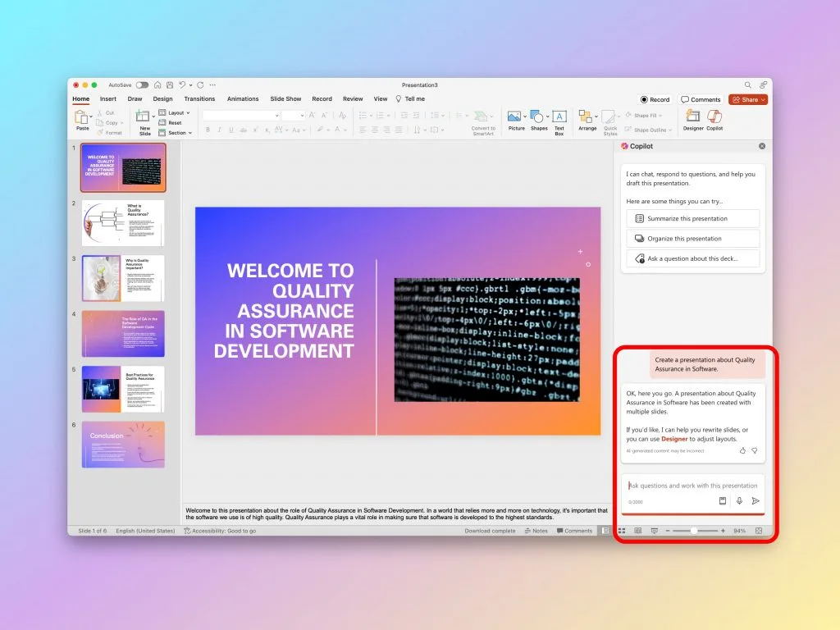Open the Shape Fill dropdown
The image size is (840, 630).
click(x=643, y=116)
